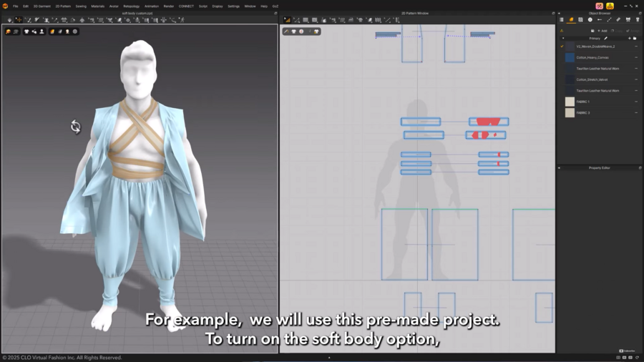This screenshot has height=362, width=644.
Task: Click minus button on V2_Woven_DoubleWeave_2 row
Action: [x=636, y=47]
